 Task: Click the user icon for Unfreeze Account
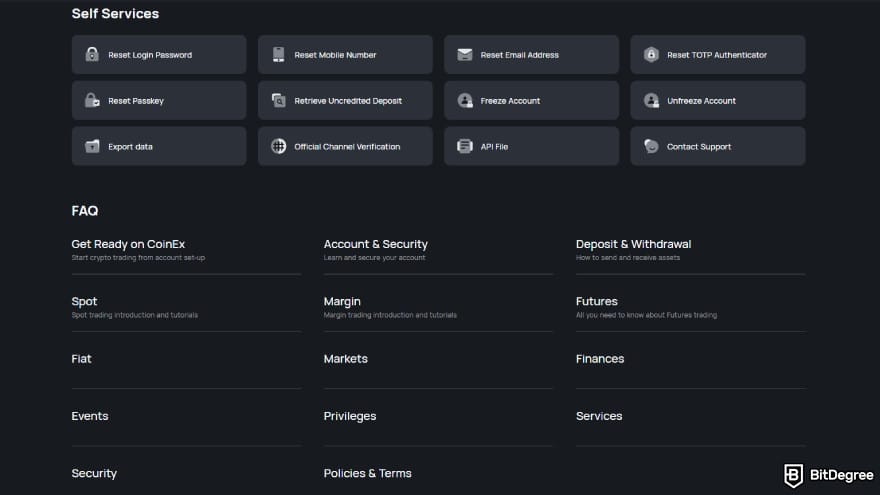(651, 100)
